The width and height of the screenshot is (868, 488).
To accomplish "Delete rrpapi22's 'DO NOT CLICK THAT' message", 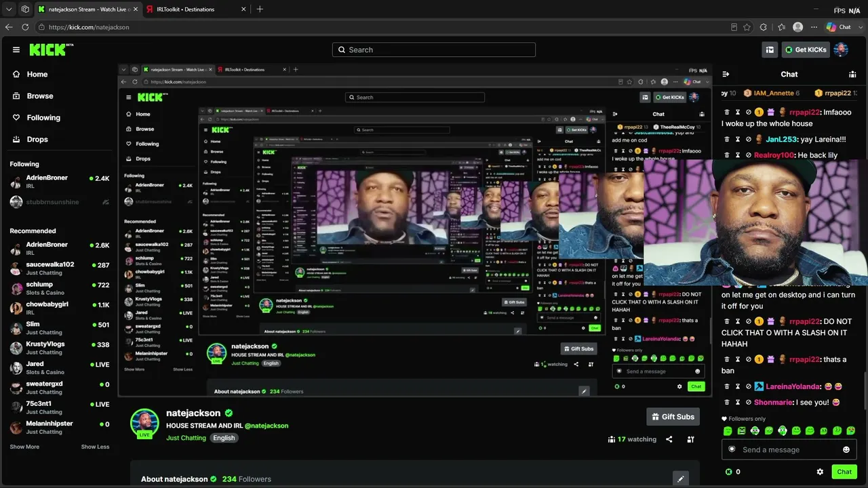I will point(727,322).
